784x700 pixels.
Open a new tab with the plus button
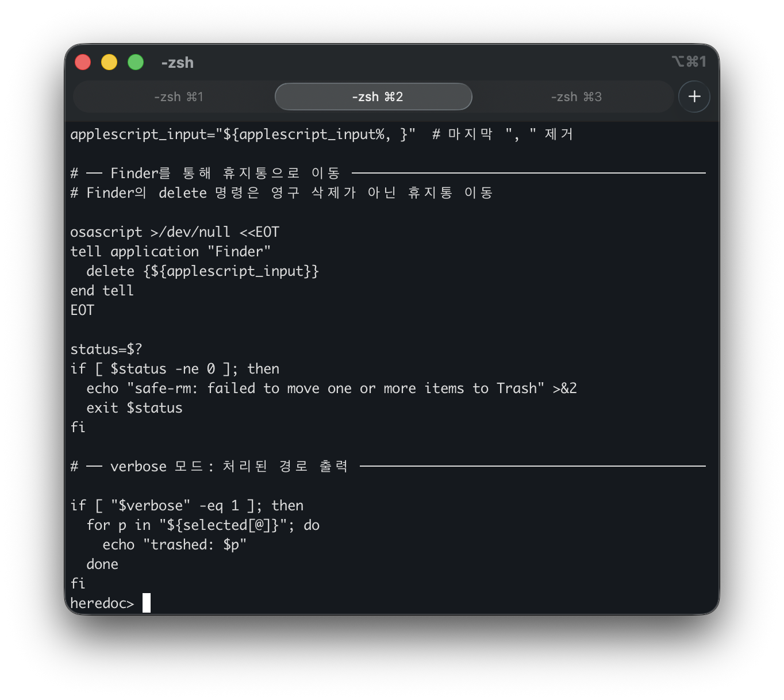pos(694,97)
